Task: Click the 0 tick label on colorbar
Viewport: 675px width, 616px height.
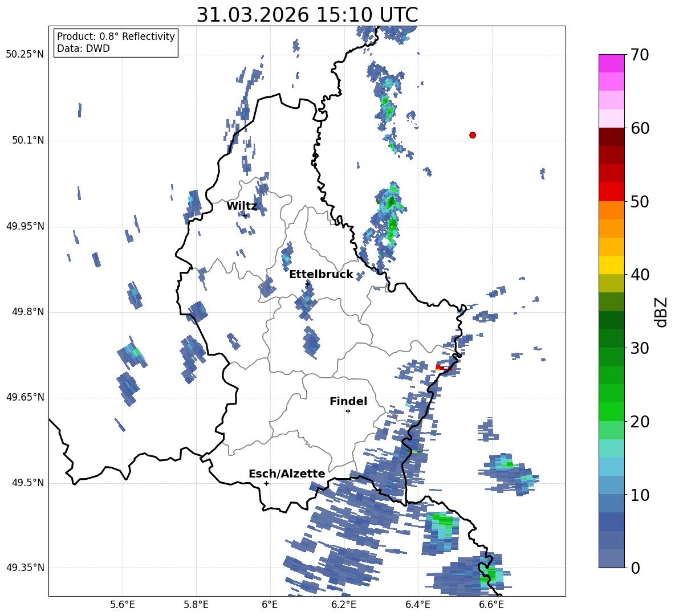Action: (635, 568)
